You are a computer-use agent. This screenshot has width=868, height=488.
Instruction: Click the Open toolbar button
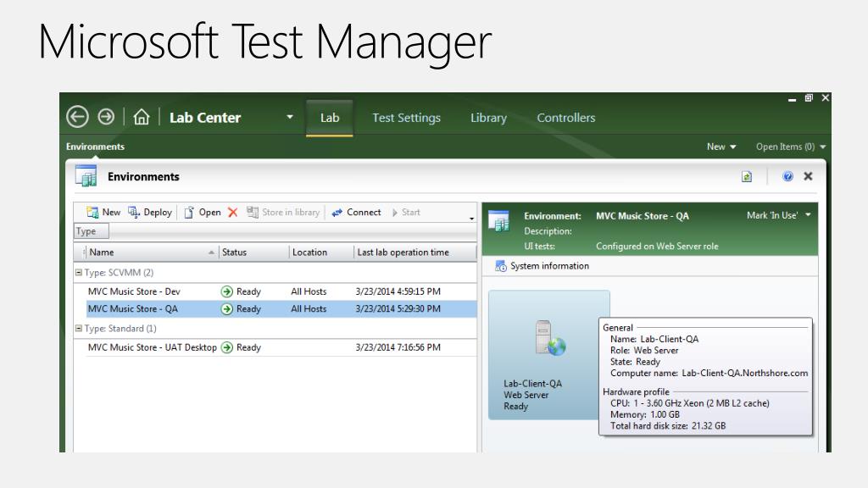(202, 212)
